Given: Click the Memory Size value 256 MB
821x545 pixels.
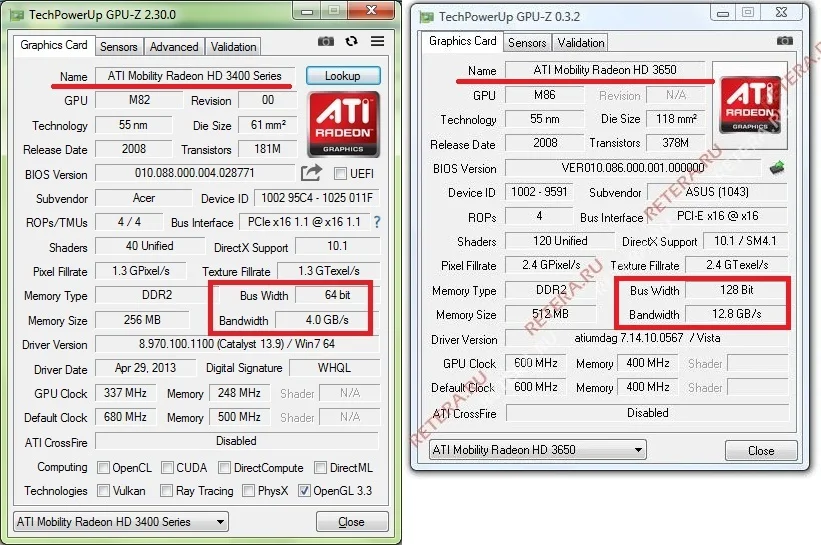Looking at the screenshot, I should pos(142,319).
